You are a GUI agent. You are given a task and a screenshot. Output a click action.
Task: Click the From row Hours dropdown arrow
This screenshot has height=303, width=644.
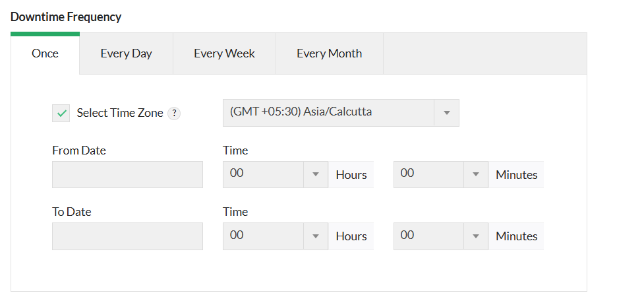[315, 175]
